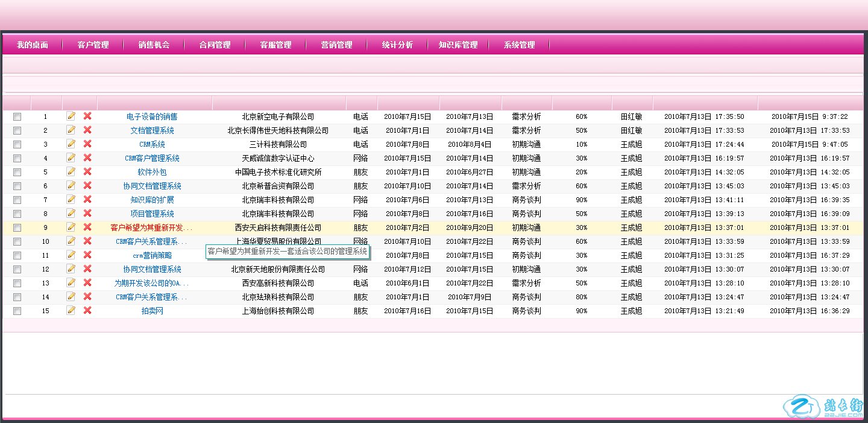Tick the checkbox for row 1
Screen dimensions: 868x423
point(17,116)
